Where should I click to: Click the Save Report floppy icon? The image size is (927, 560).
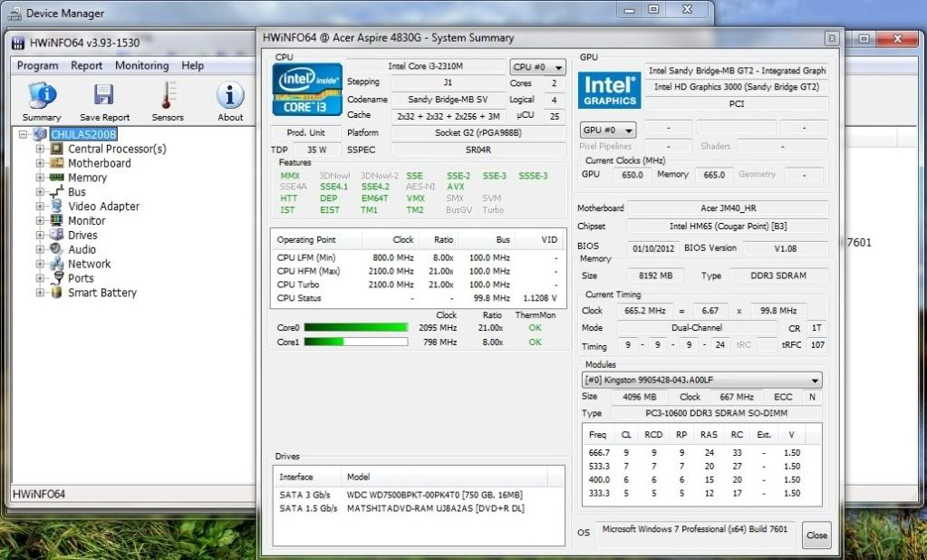pyautogui.click(x=104, y=96)
